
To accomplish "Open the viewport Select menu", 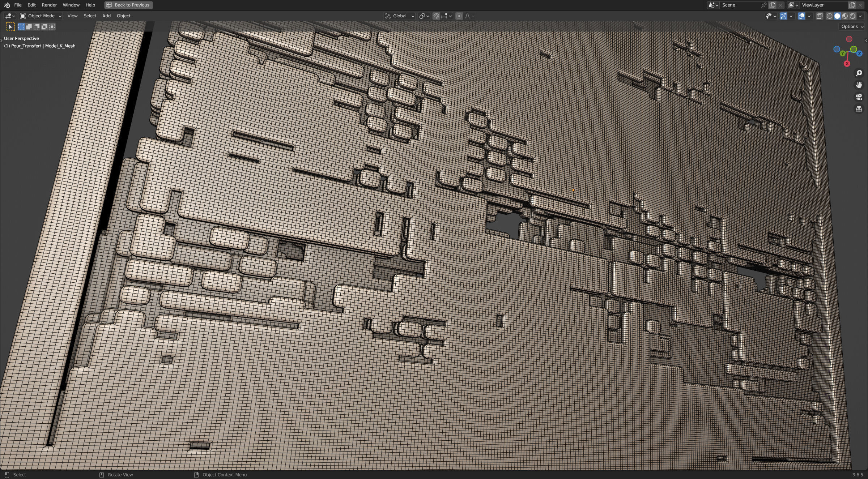I will point(90,16).
